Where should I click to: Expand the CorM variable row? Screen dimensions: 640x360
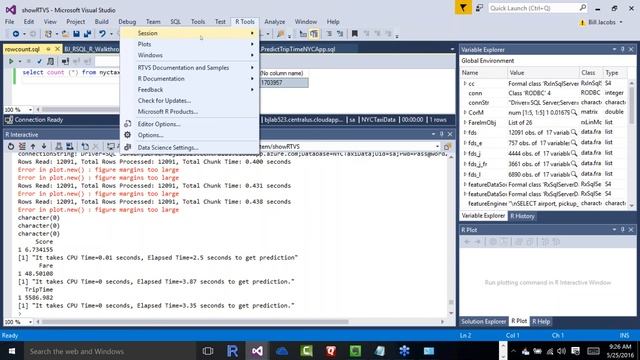pyautogui.click(x=465, y=112)
